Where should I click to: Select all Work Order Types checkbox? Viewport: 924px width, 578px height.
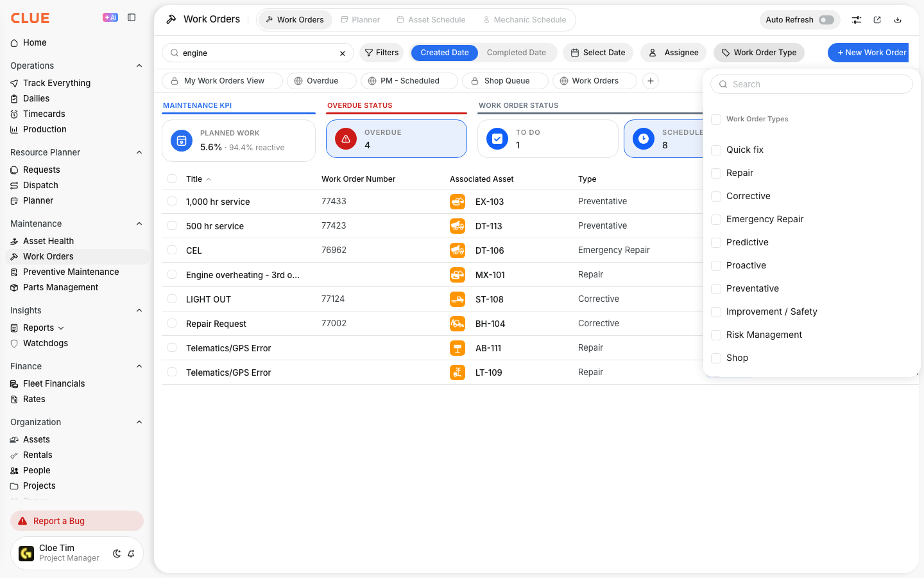(716, 119)
